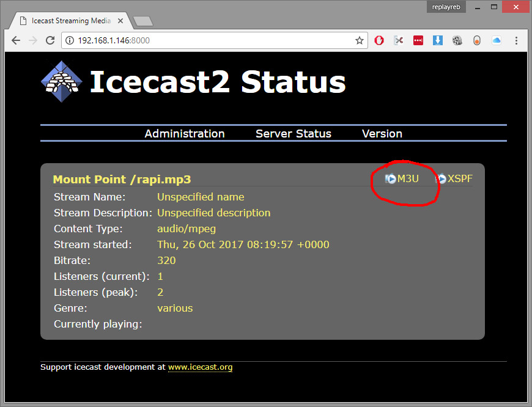
Task: Click the 'Listeners (peak):' label
Action: (95, 292)
